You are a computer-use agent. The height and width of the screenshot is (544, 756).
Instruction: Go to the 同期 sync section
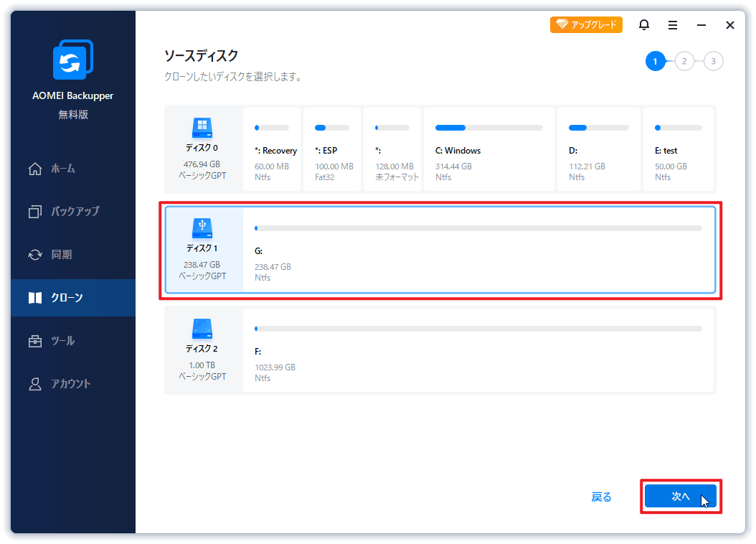60,255
